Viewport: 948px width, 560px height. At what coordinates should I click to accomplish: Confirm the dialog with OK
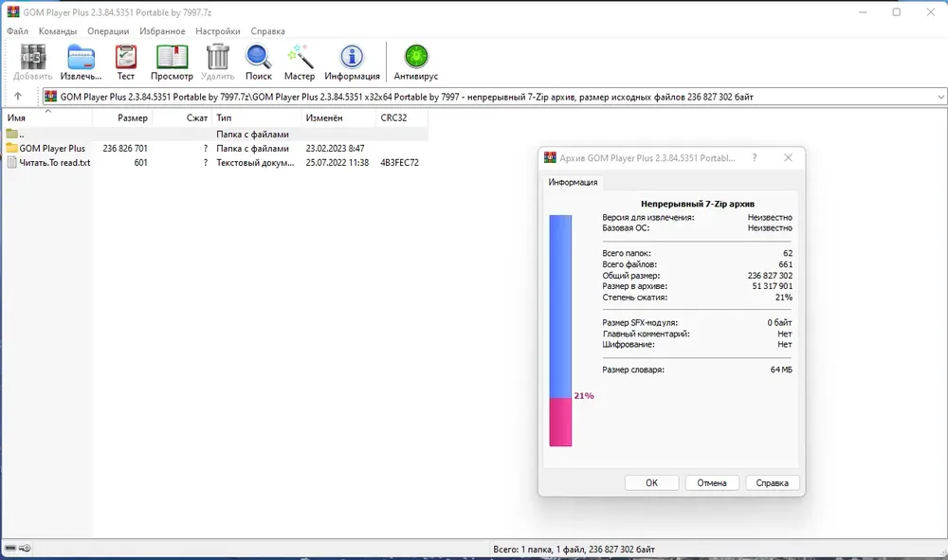click(652, 482)
